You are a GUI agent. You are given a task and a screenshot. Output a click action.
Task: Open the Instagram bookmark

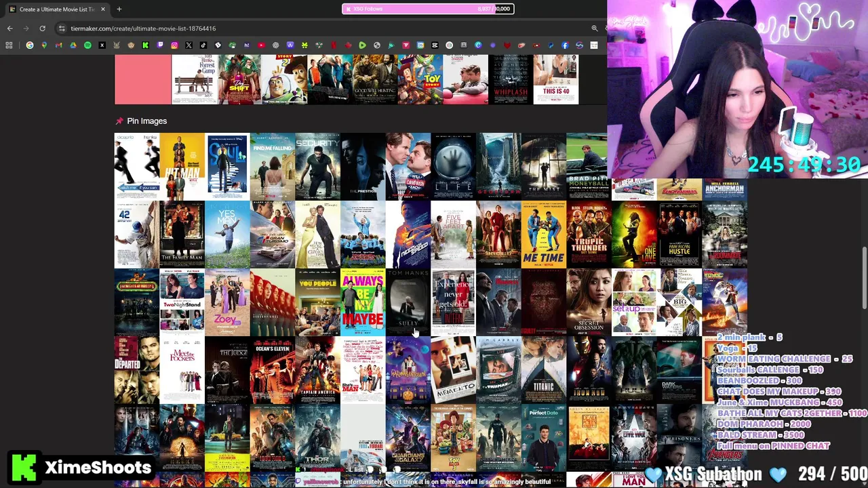(x=174, y=45)
